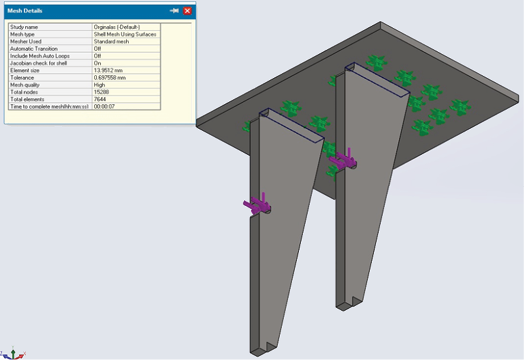Select the Standard mesh value cell
The height and width of the screenshot is (360, 524).
pyautogui.click(x=126, y=41)
